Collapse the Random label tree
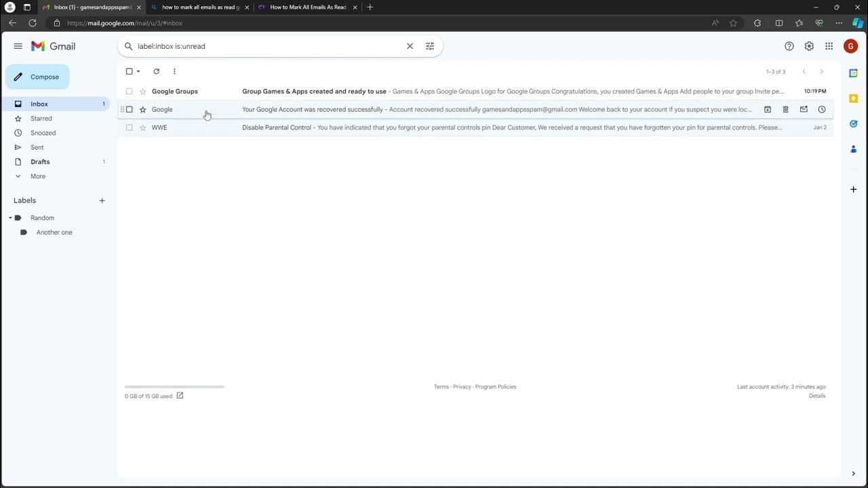The image size is (868, 488). [x=11, y=218]
